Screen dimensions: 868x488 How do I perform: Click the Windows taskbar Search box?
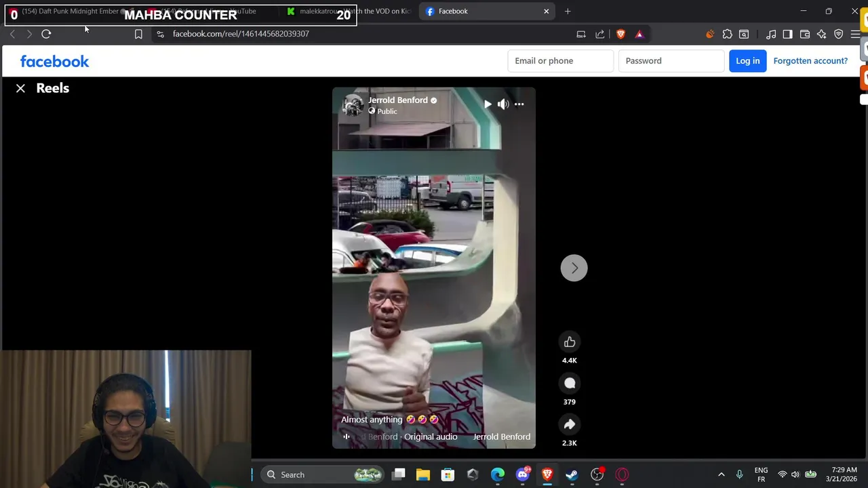[x=322, y=475]
